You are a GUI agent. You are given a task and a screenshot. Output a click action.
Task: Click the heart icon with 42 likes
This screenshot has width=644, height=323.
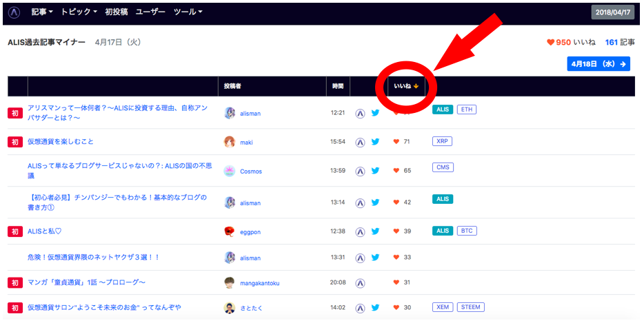(x=396, y=202)
